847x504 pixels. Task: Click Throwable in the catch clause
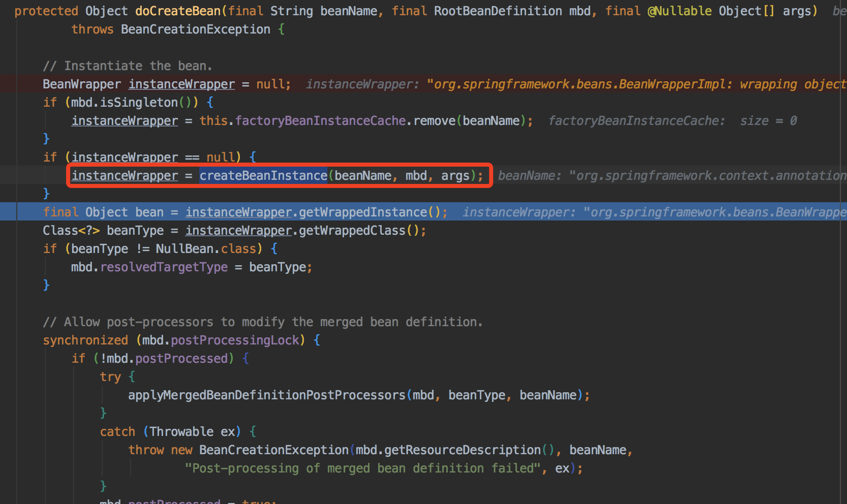(181, 432)
